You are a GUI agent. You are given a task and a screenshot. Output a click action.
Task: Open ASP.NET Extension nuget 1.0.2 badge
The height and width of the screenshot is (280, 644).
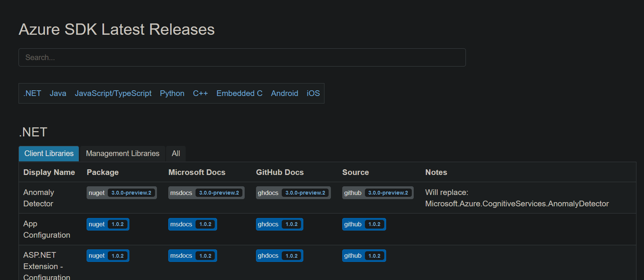click(108, 256)
